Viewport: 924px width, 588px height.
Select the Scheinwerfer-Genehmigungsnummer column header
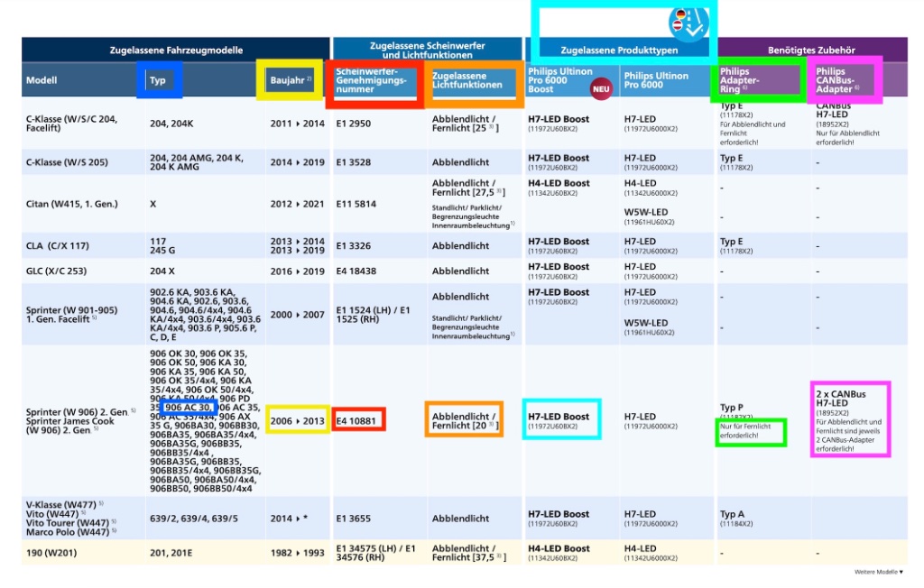(374, 80)
